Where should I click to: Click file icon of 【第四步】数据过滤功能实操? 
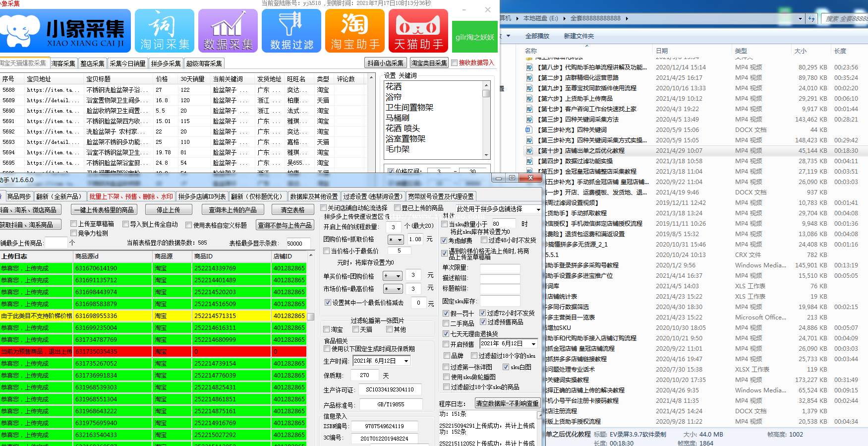coord(529,161)
